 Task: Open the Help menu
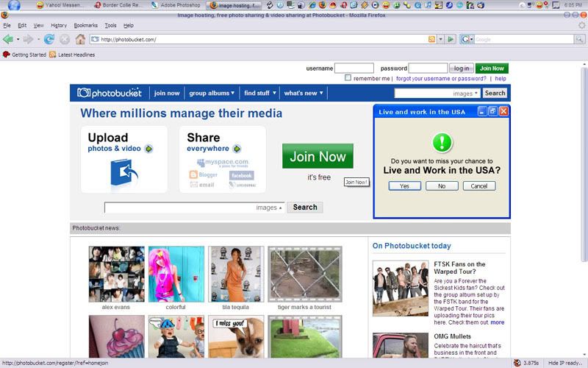click(128, 26)
